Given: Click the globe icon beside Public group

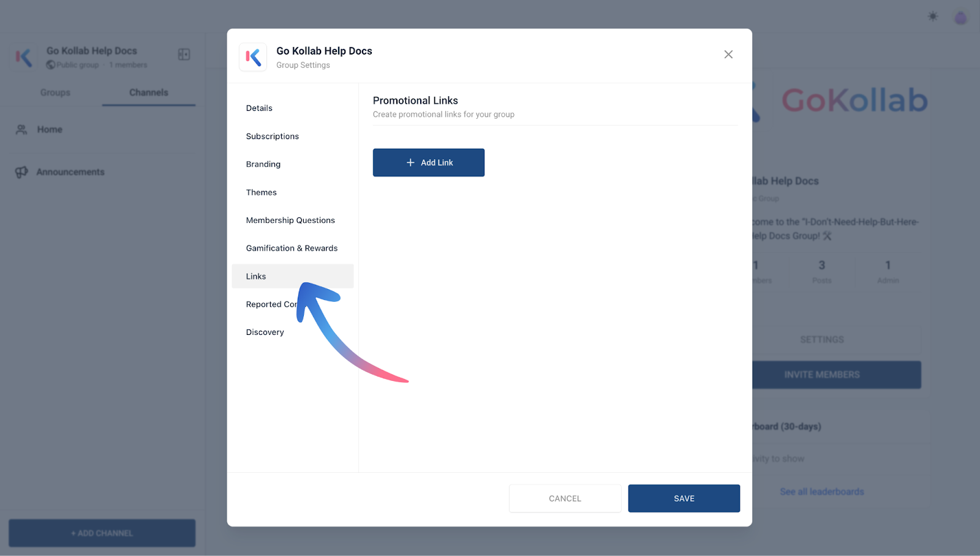Looking at the screenshot, I should [51, 65].
